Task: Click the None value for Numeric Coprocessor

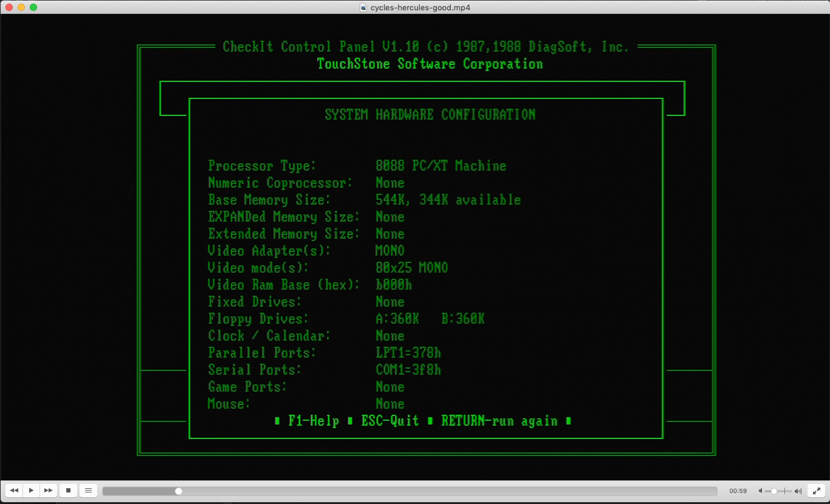Action: click(390, 183)
